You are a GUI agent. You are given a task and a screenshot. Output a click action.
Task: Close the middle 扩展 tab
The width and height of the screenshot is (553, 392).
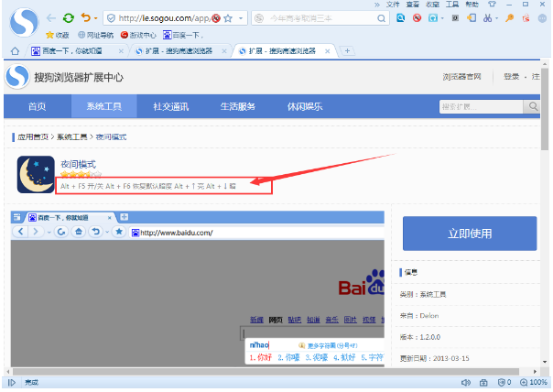224,51
